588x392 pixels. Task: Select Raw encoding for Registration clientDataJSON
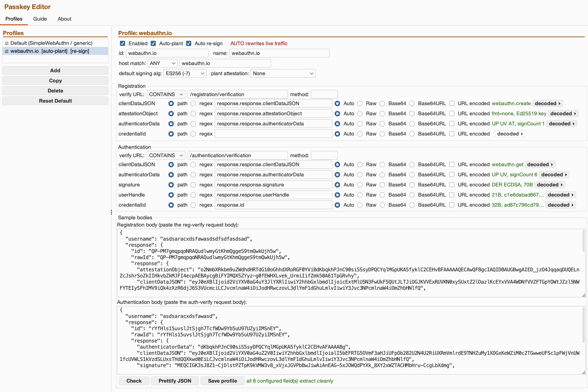click(x=360, y=104)
